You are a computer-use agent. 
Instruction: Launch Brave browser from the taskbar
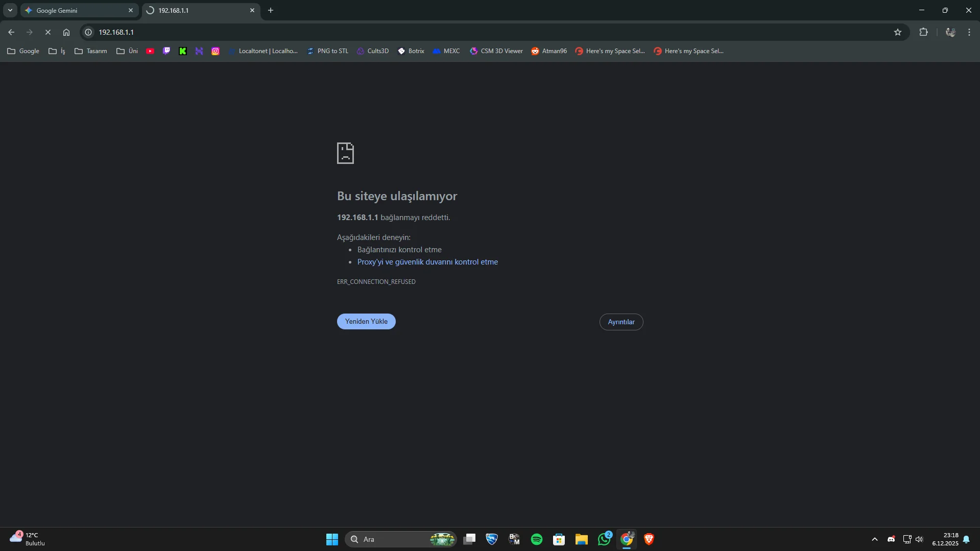649,539
